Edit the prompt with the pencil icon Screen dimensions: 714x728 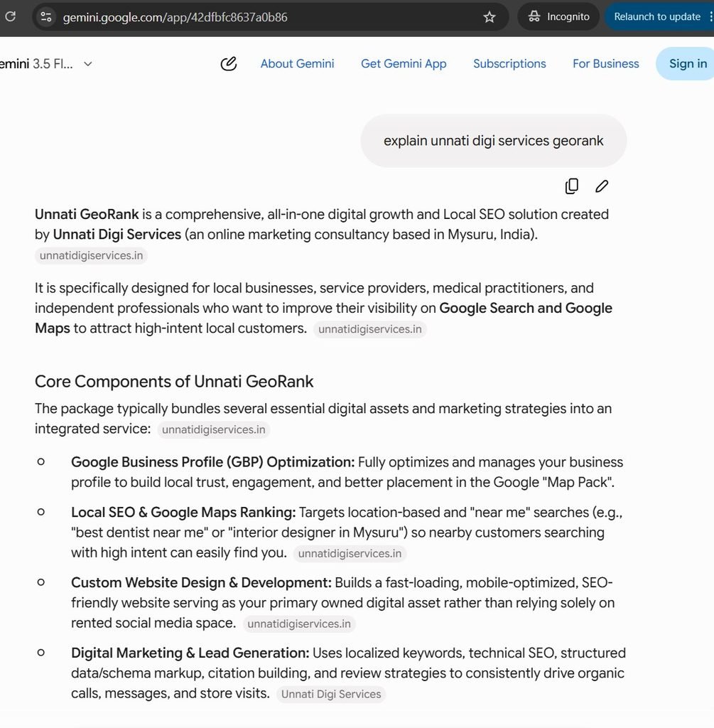(602, 186)
